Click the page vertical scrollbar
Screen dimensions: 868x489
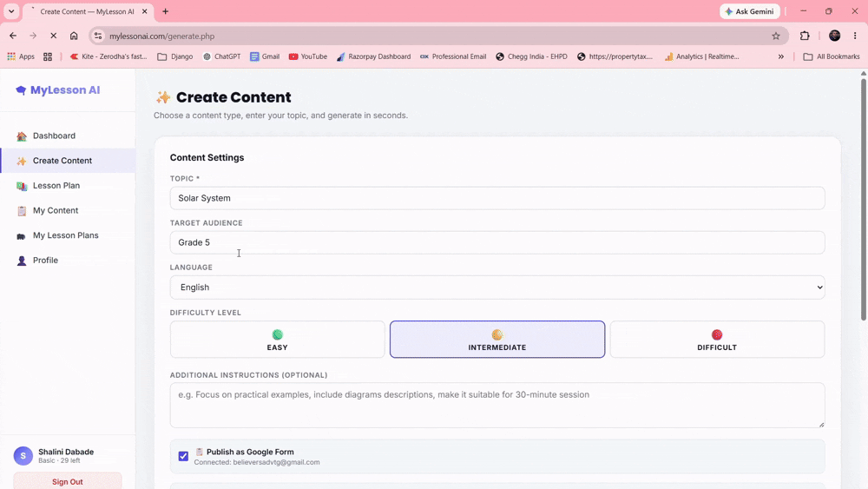(863, 200)
